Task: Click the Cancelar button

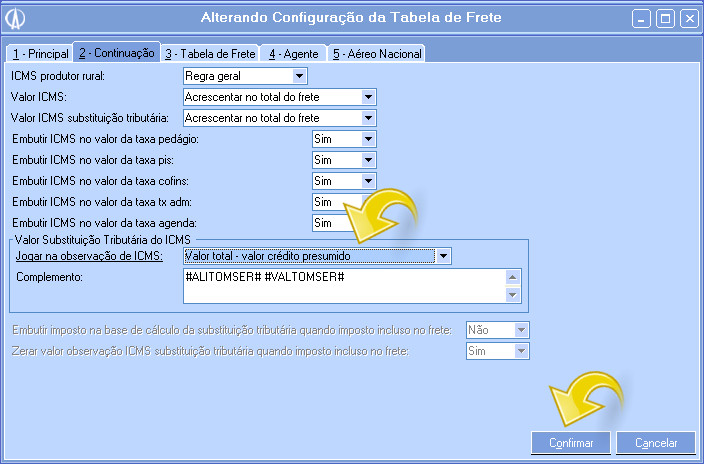Action: [x=656, y=443]
